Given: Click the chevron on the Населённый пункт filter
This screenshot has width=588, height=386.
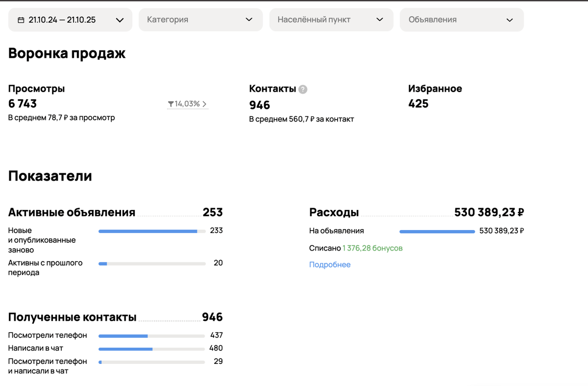Looking at the screenshot, I should coord(379,20).
